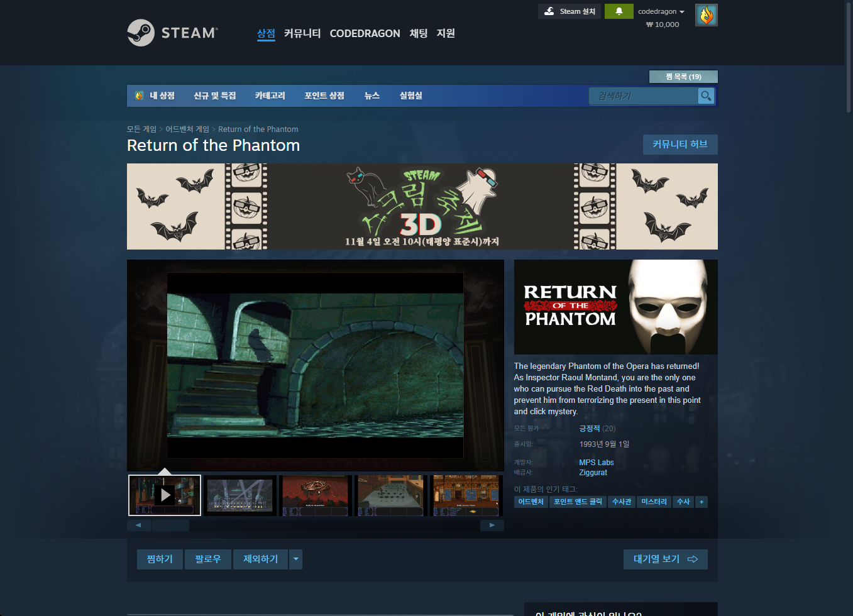The width and height of the screenshot is (853, 616).
Task: Select the opera house exterior thumbnail
Action: (240, 495)
